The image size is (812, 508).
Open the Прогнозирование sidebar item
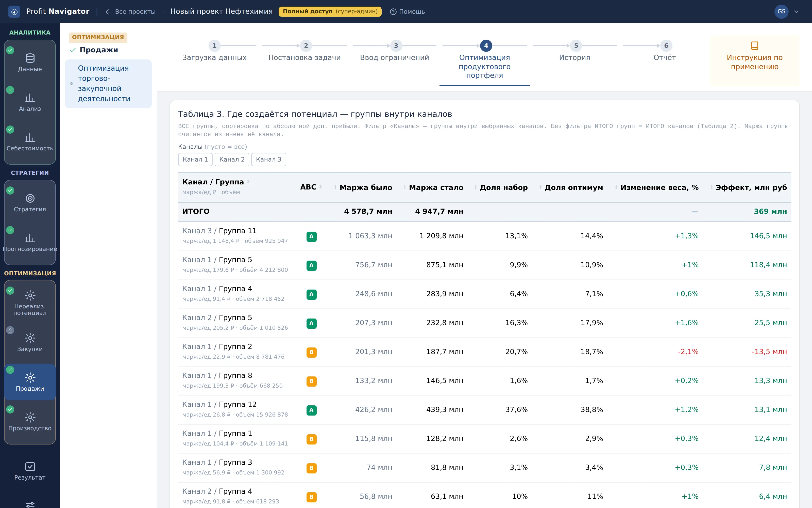tap(30, 242)
